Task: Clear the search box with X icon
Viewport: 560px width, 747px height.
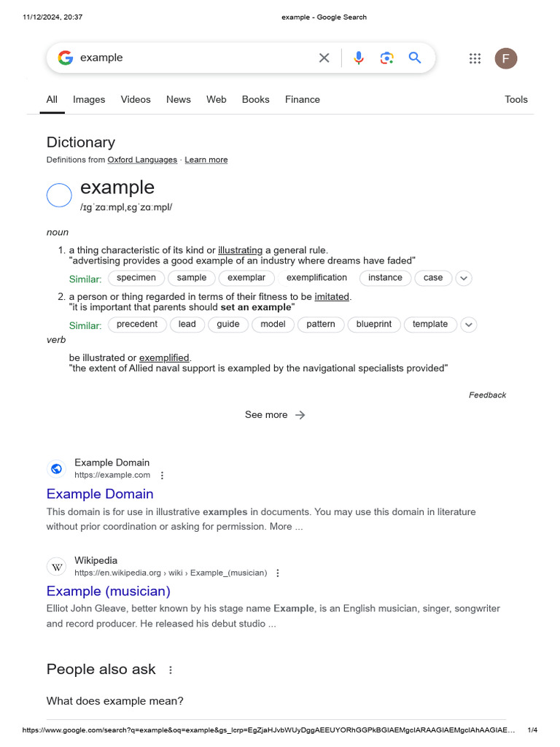Action: 324,58
